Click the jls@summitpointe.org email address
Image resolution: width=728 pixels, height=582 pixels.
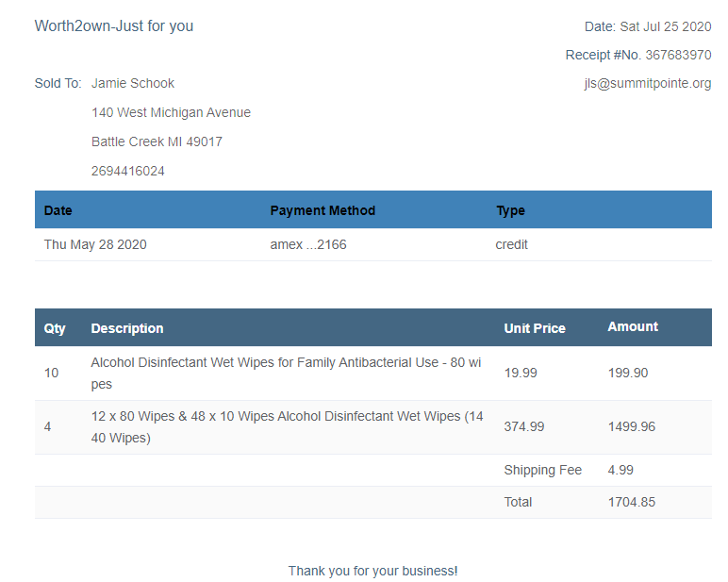[647, 83]
